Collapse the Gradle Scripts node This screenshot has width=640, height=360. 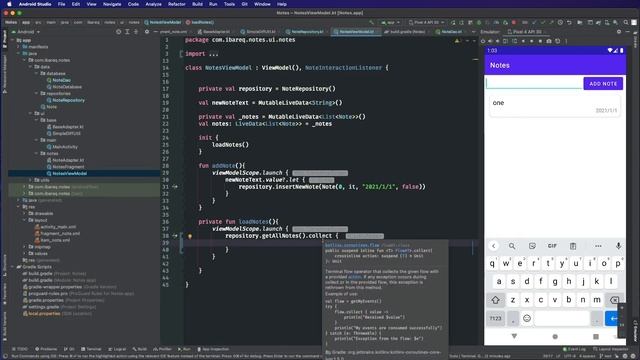13,267
